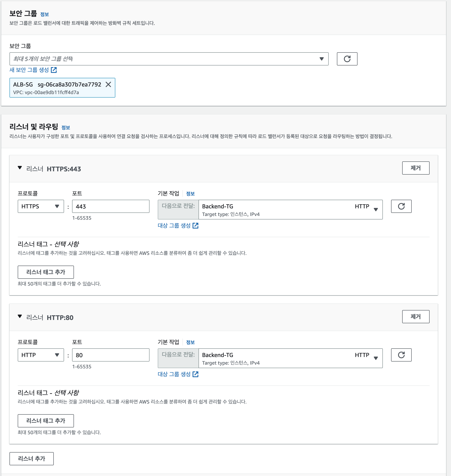The image size is (451, 476).
Task: Open the HTTPS protocol dropdown
Action: 41,206
